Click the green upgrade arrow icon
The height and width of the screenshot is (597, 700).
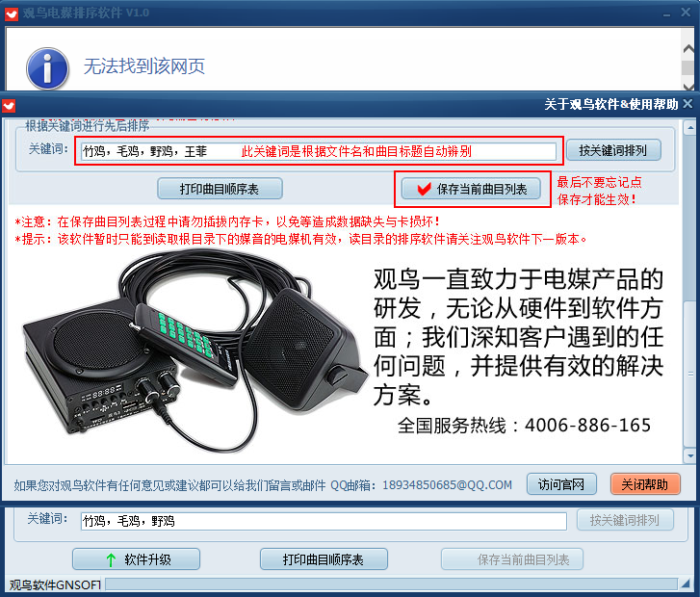[x=111, y=559]
